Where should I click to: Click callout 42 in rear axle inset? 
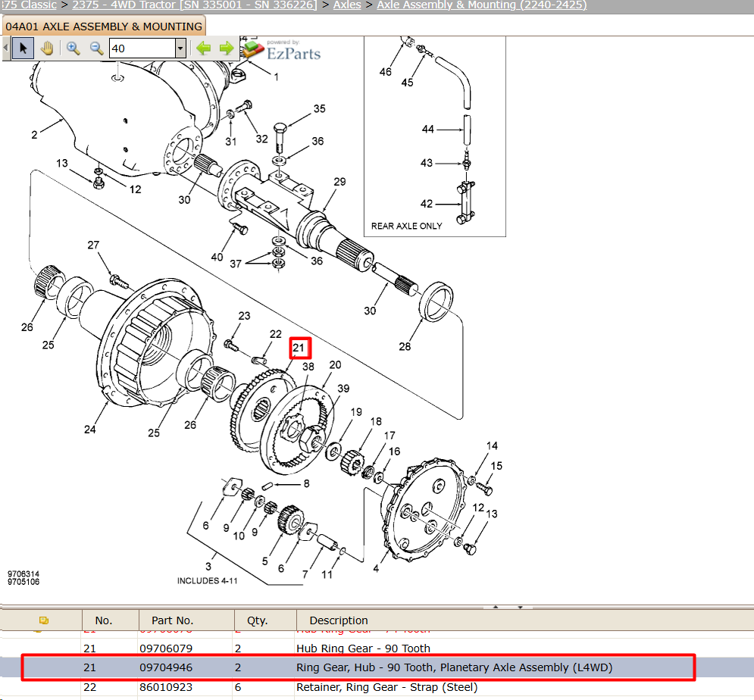(x=427, y=204)
